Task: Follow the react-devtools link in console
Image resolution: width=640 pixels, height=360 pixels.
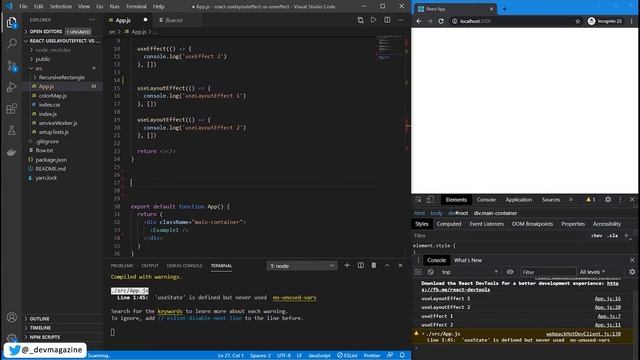Action: coord(456,289)
